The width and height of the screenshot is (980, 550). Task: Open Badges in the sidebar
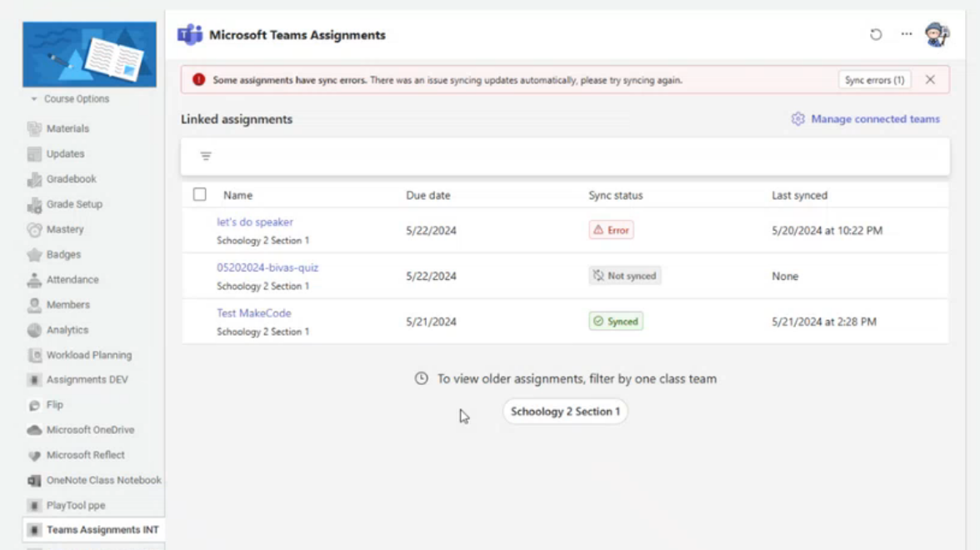[x=63, y=254]
